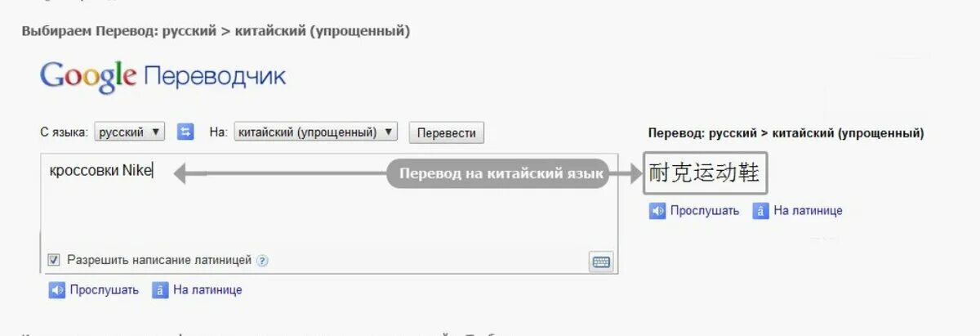Click the 'С языка:' label
980x336 pixels.
point(65,132)
